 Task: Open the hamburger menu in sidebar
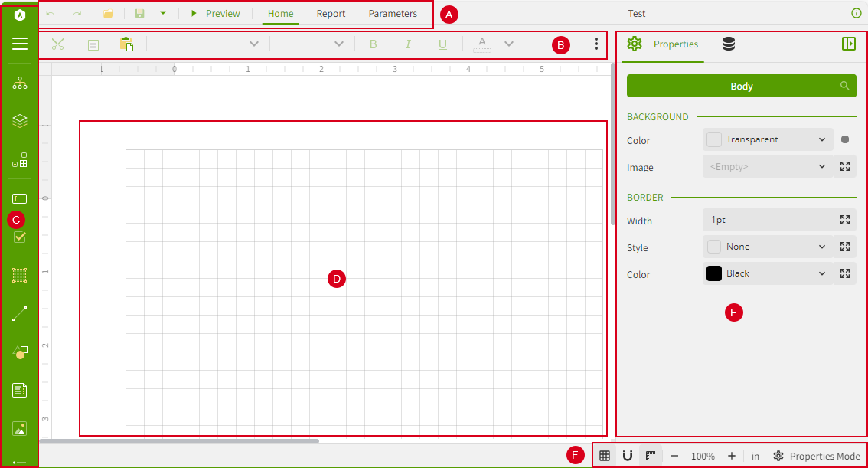[20, 44]
